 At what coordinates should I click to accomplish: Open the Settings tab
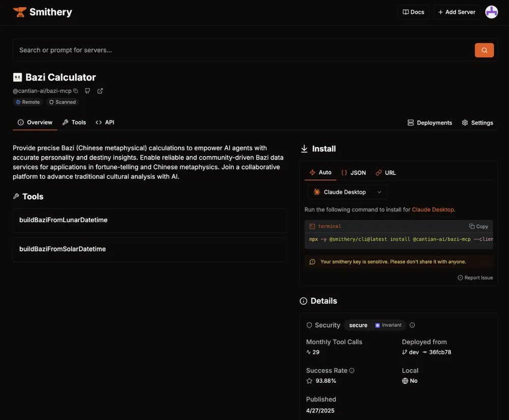pos(477,123)
